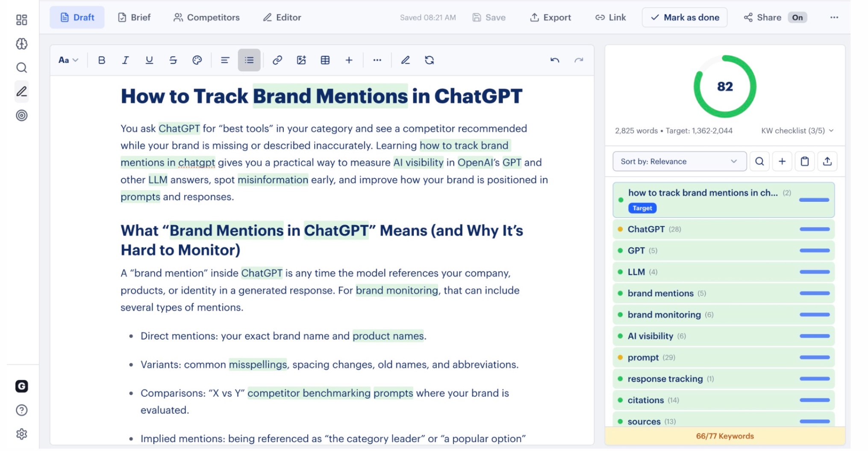868x451 pixels.
Task: Switch to the Brief tab
Action: point(134,18)
